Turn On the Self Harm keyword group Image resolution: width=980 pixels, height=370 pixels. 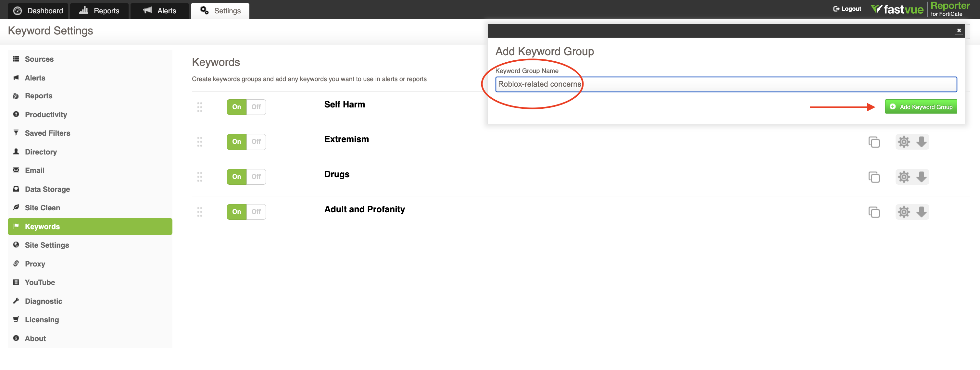237,107
